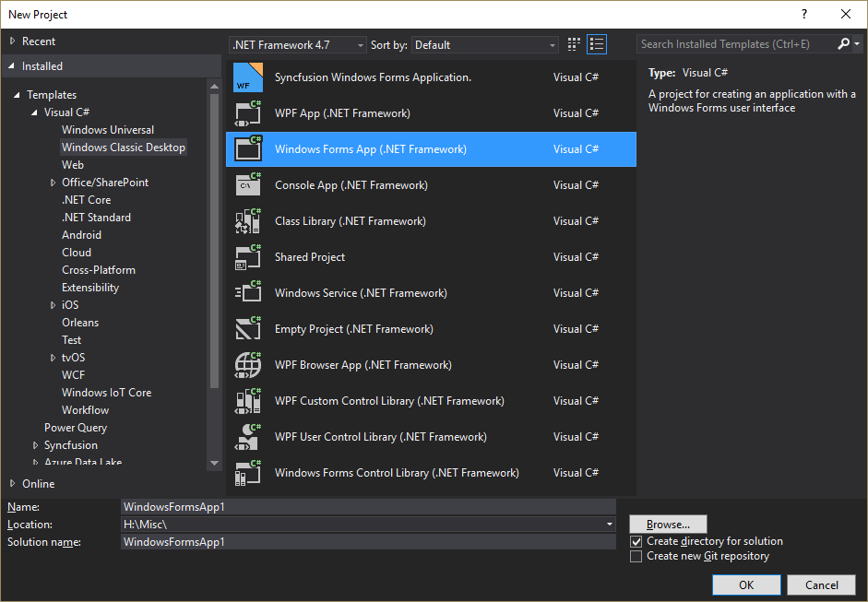The height and width of the screenshot is (602, 868).
Task: Select the Orleans category
Action: click(80, 323)
